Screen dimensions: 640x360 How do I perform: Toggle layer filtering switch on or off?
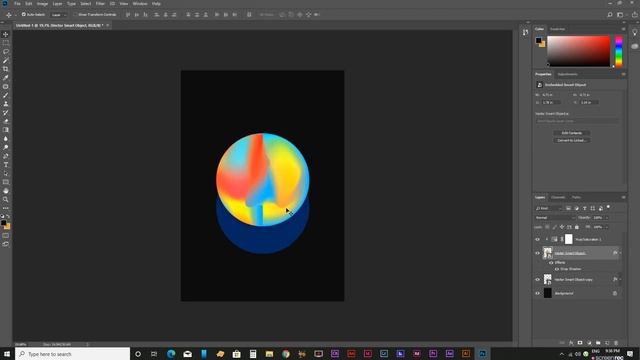(609, 207)
